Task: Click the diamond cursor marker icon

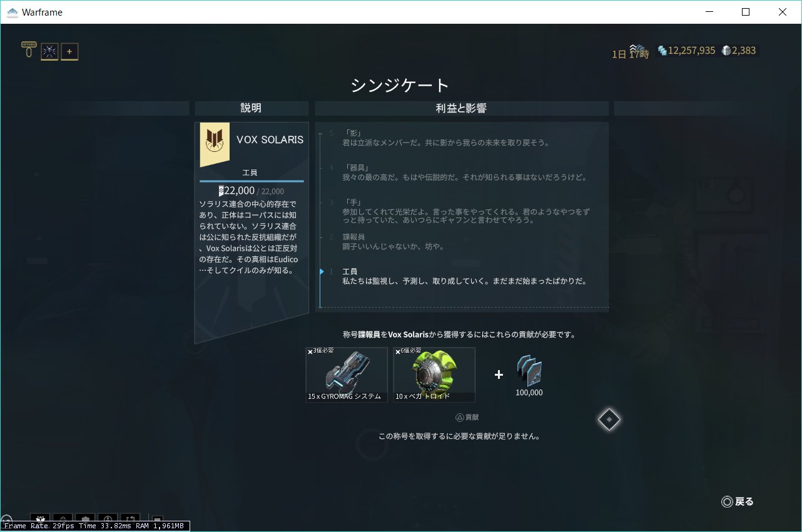Action: [x=609, y=419]
